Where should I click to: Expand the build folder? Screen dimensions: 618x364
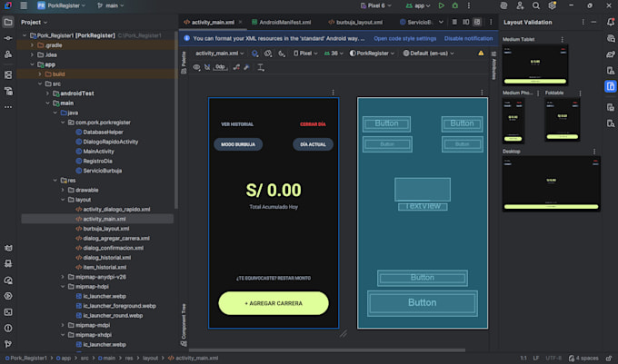[x=40, y=74]
